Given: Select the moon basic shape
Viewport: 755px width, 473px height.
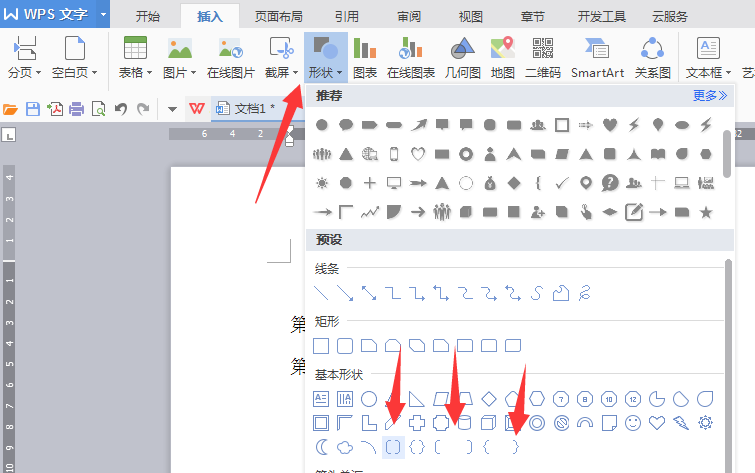Looking at the screenshot, I should [321, 447].
